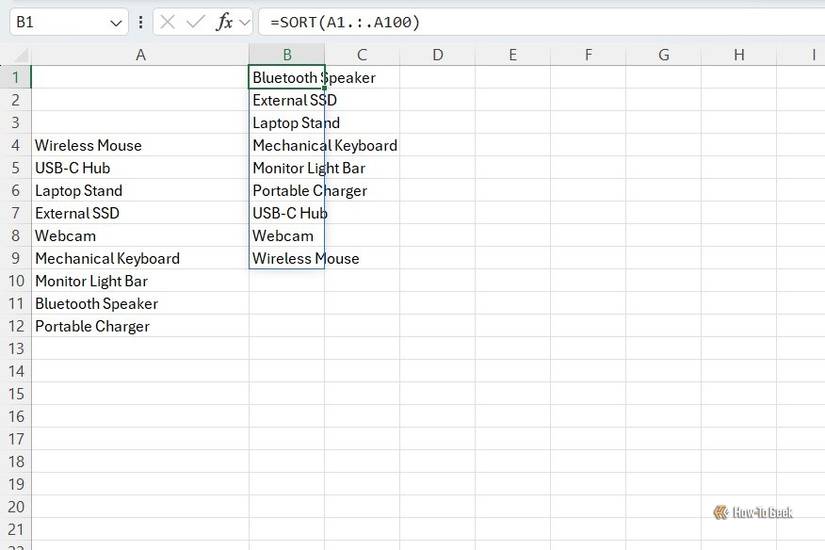The height and width of the screenshot is (550, 825).
Task: Click cell A9 'Mechanical Keyboard'
Action: (140, 258)
